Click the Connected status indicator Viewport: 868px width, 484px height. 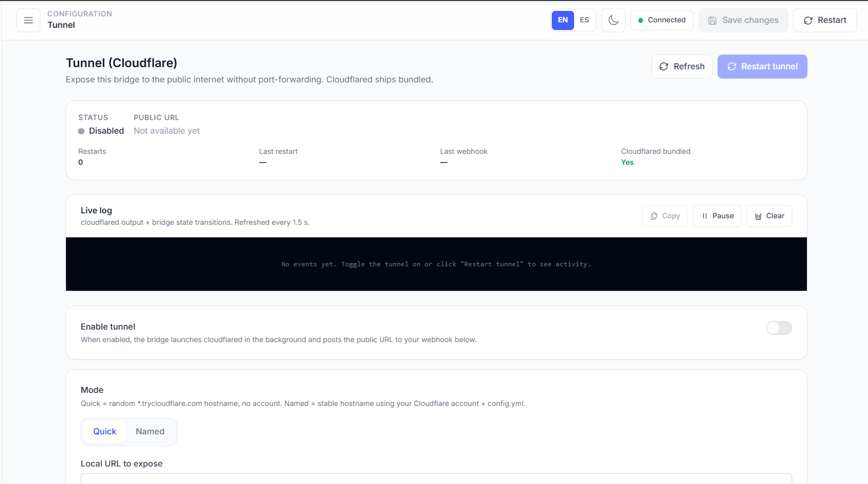click(x=662, y=20)
